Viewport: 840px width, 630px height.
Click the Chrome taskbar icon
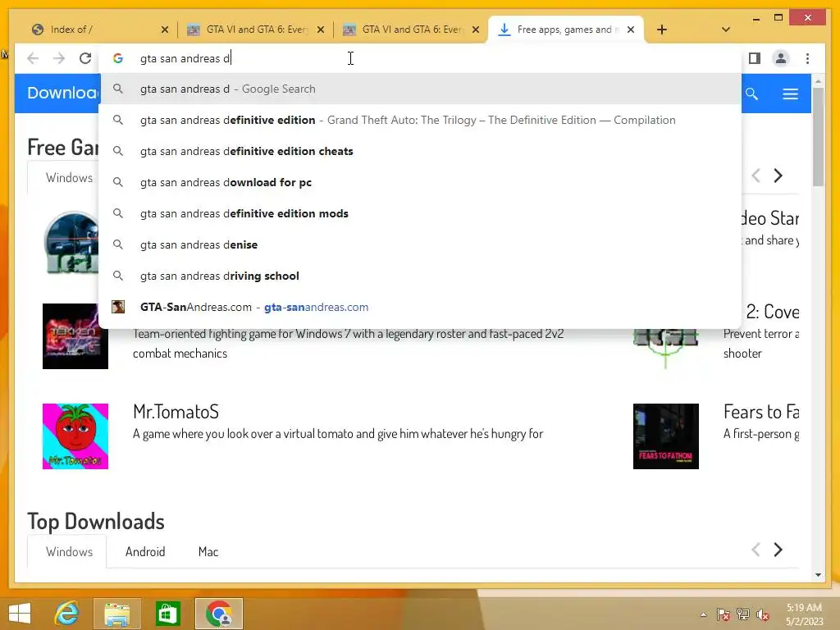point(218,614)
